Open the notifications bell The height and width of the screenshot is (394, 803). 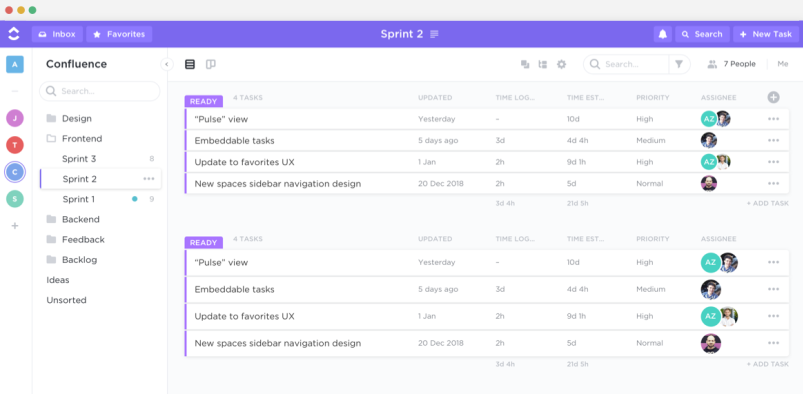pos(663,34)
